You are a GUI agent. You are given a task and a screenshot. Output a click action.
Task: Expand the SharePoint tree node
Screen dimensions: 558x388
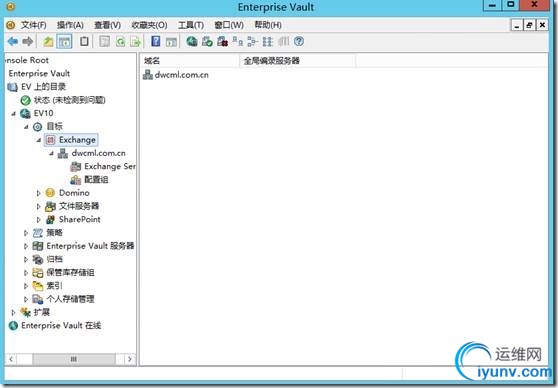point(39,220)
